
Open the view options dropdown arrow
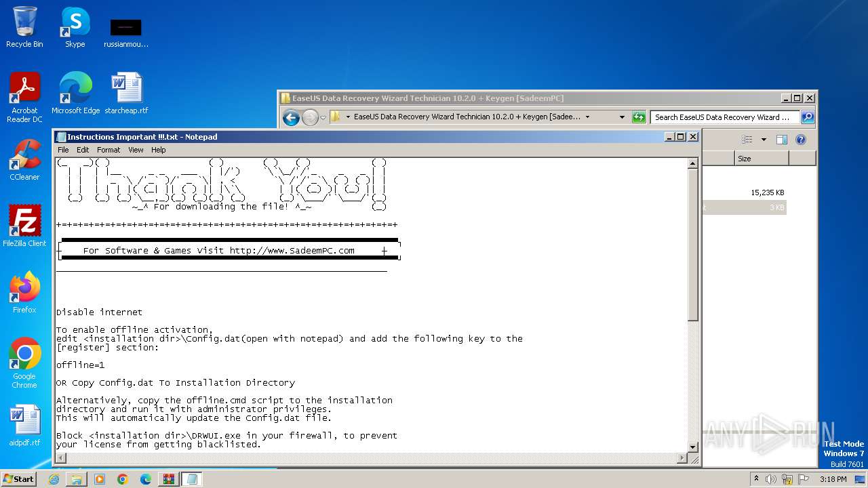tap(764, 140)
